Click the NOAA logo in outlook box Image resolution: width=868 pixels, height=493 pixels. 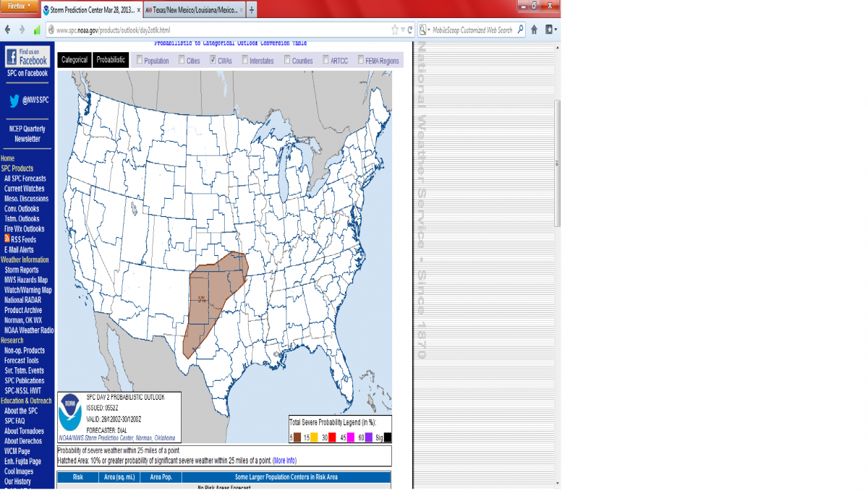tap(71, 413)
